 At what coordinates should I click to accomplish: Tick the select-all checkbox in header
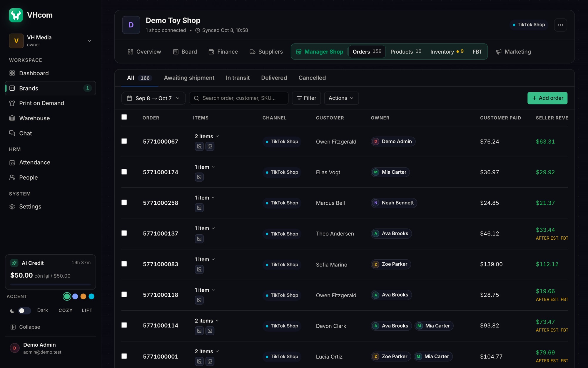(124, 117)
